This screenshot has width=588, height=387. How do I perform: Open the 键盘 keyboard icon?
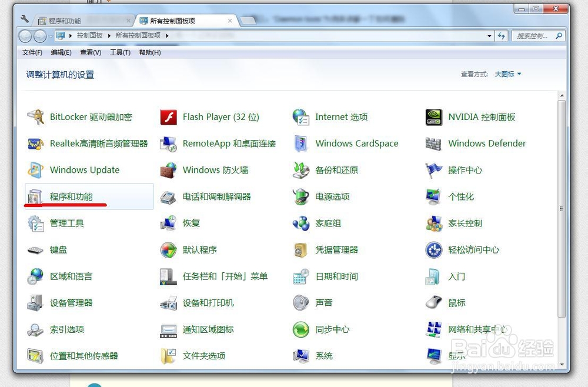(36, 250)
